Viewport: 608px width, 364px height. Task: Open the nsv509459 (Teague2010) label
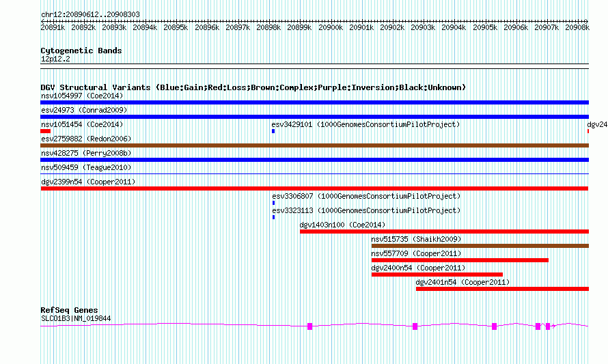86,167
